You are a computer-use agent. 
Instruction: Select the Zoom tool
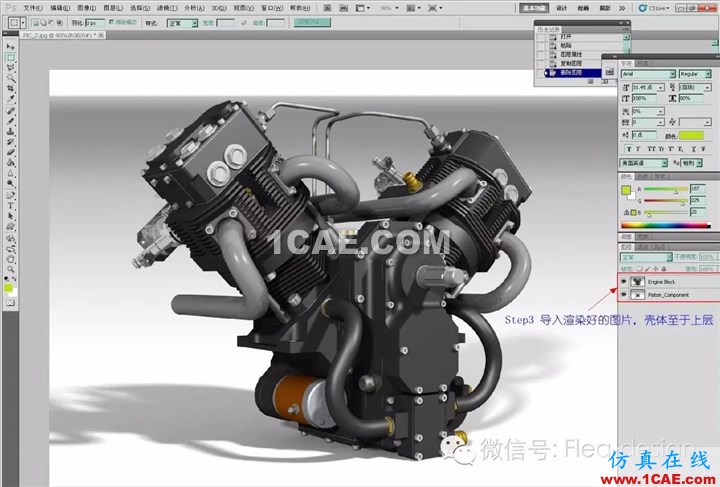coord(10,269)
